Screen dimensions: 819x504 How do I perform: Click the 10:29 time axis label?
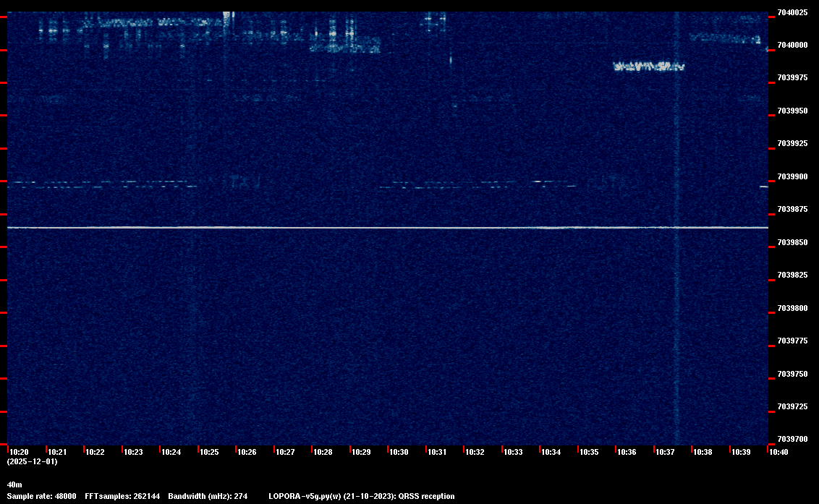point(362,452)
